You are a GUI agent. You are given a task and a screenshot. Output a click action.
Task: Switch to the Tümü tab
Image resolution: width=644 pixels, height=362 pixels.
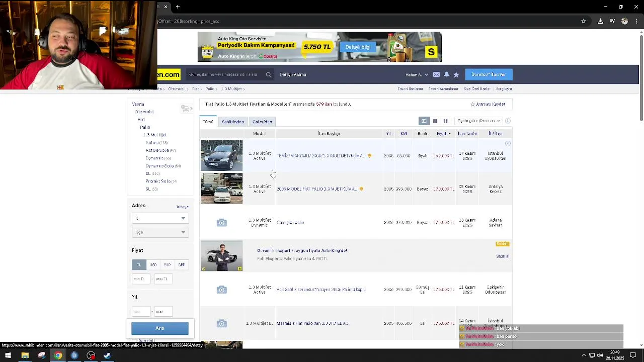pos(208,122)
